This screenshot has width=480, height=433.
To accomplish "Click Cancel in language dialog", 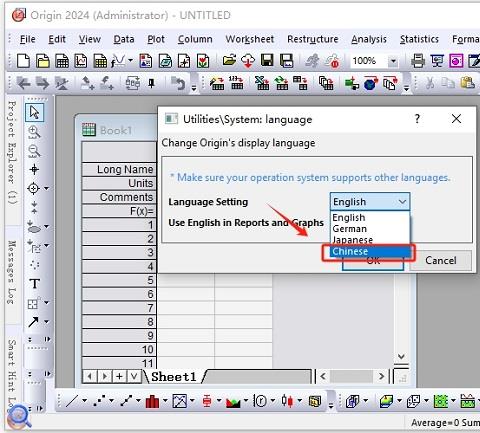I will tap(440, 260).
